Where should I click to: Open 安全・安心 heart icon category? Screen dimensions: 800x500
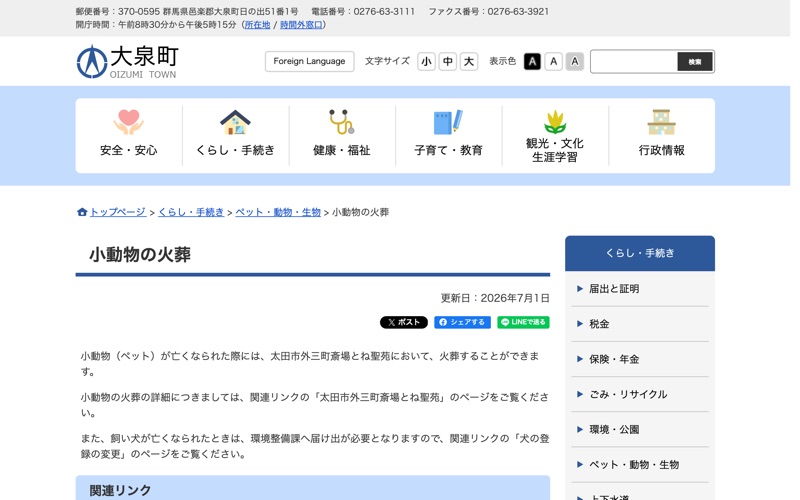point(129,135)
